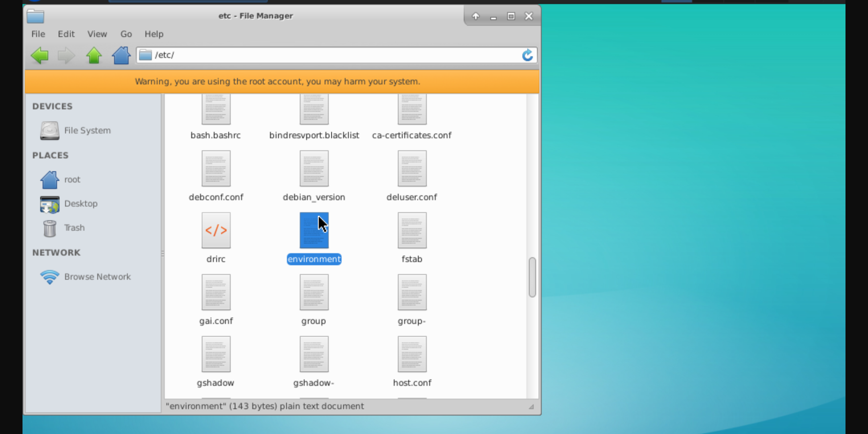
Task: Browse to Desktop folder
Action: (80, 203)
